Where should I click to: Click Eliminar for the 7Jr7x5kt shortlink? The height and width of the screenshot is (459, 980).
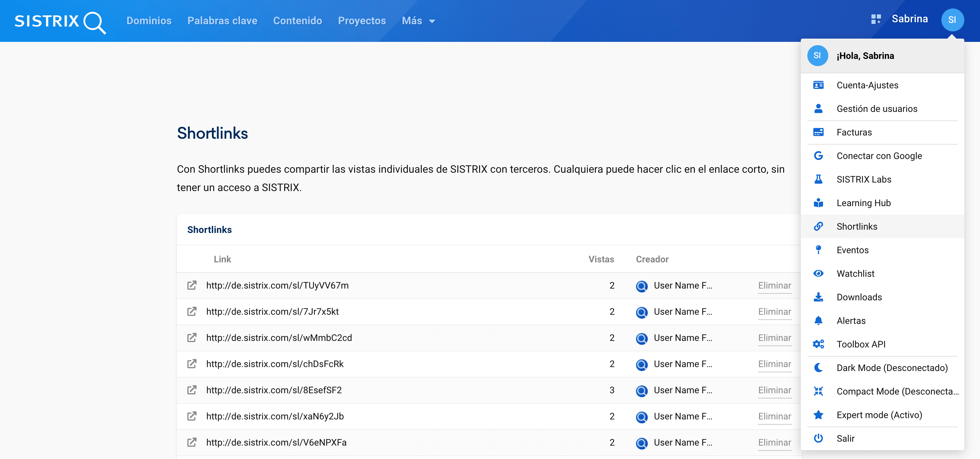tap(774, 312)
